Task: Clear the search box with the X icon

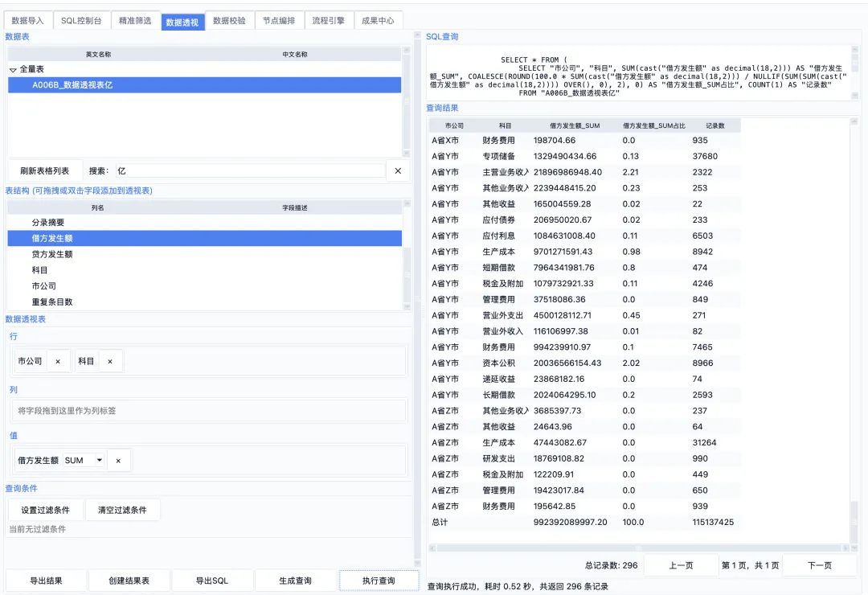Action: (x=398, y=170)
